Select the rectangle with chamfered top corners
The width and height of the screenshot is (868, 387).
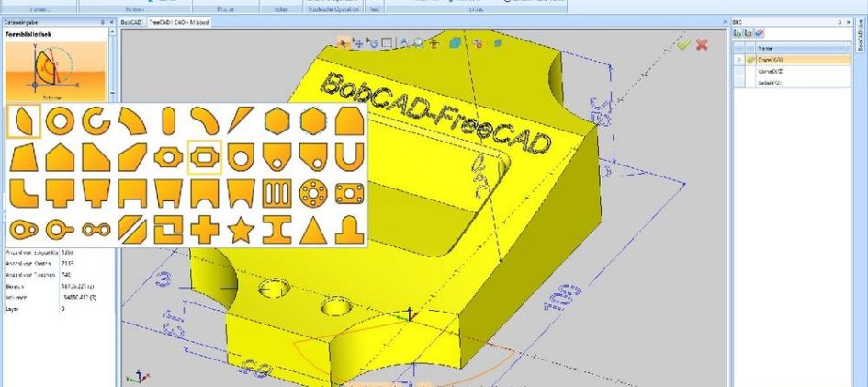point(350,121)
